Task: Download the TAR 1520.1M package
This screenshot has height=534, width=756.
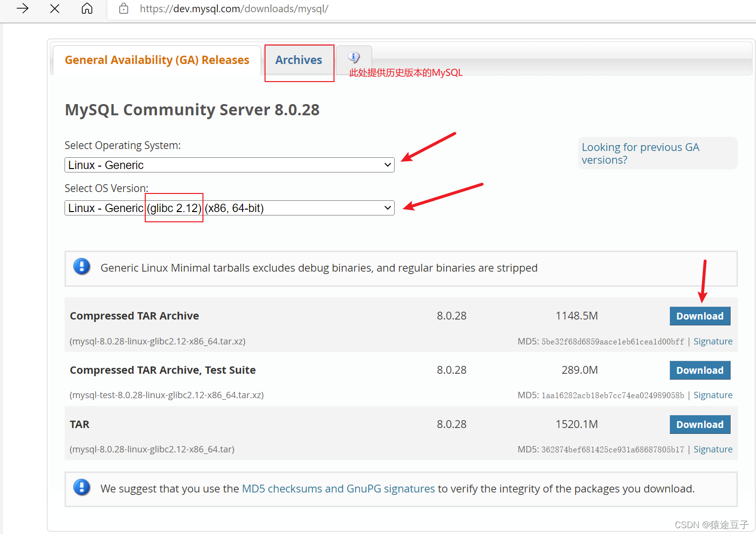Action: 700,425
